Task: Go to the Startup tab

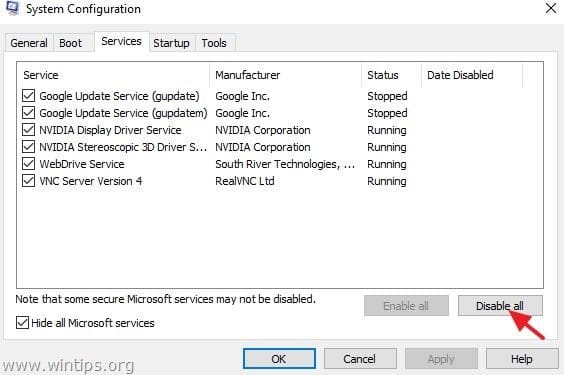Action: (171, 43)
